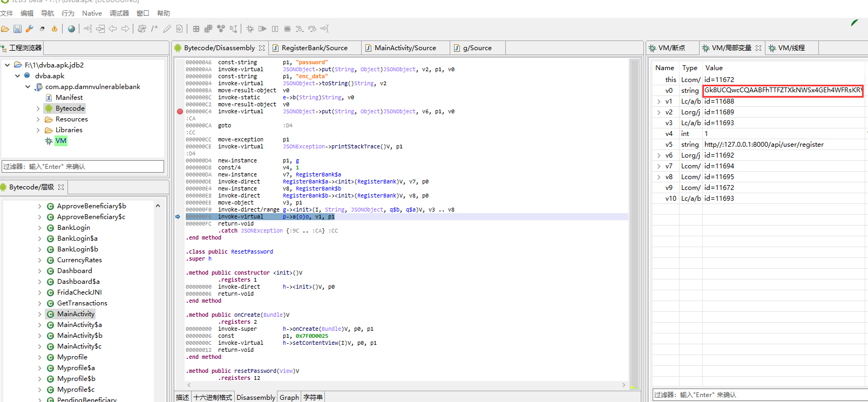Expand variable v7 in locals table

(x=659, y=166)
